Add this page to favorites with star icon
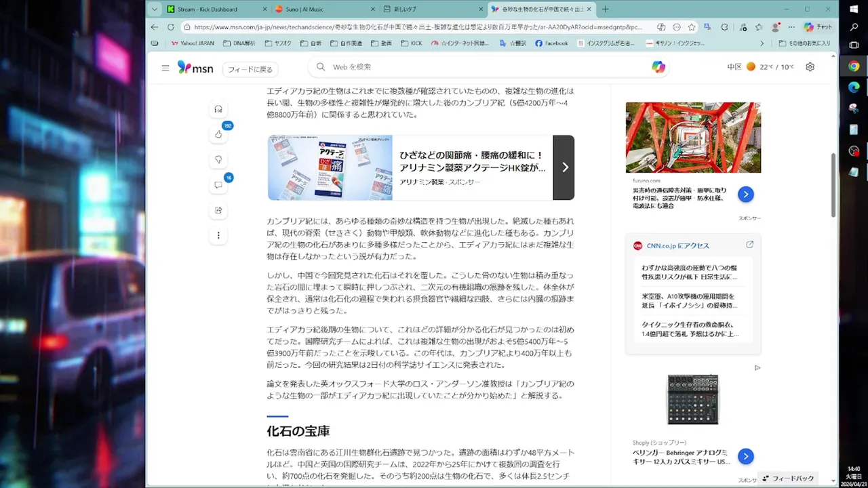This screenshot has height=488, width=868. click(x=692, y=27)
